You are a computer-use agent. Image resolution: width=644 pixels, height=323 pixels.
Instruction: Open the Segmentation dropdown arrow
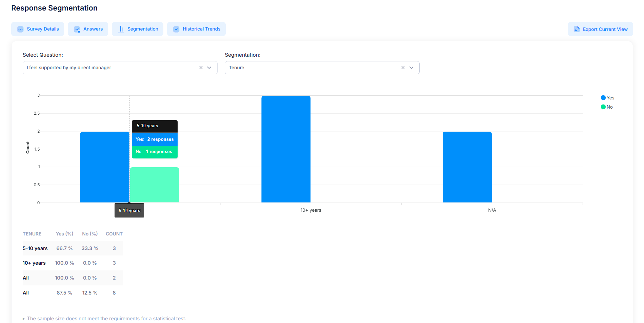click(411, 68)
